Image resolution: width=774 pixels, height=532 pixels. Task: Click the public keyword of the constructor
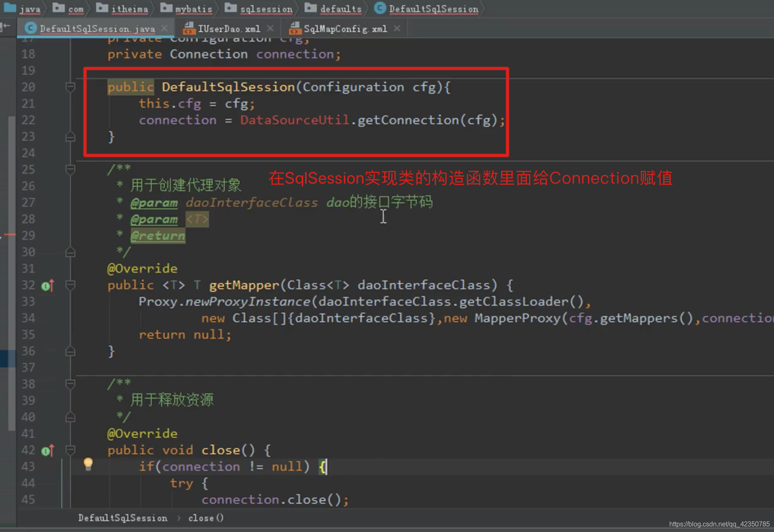coord(130,87)
